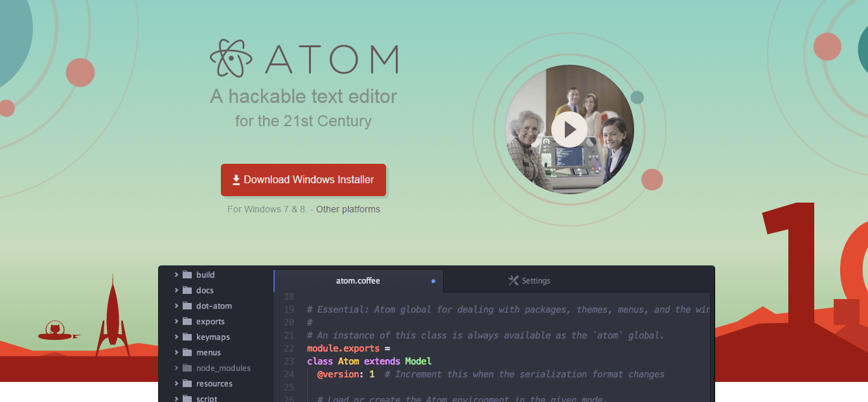Click the node_modules folder icon
The image size is (868, 402).
click(187, 368)
